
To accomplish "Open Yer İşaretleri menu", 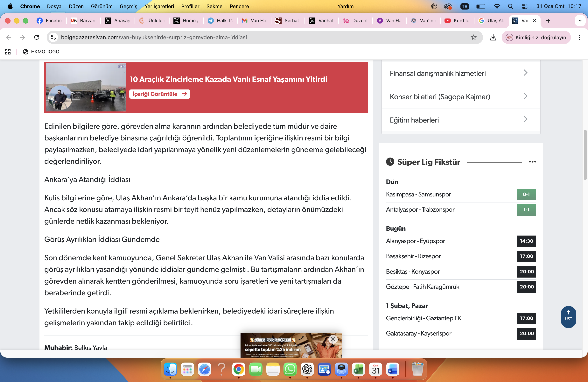I will 159,6.
